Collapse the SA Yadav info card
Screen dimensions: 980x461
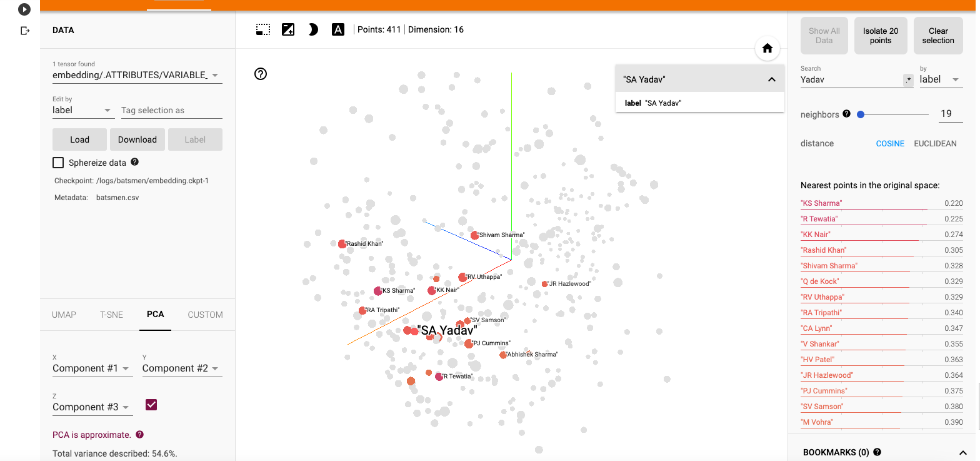click(x=772, y=79)
